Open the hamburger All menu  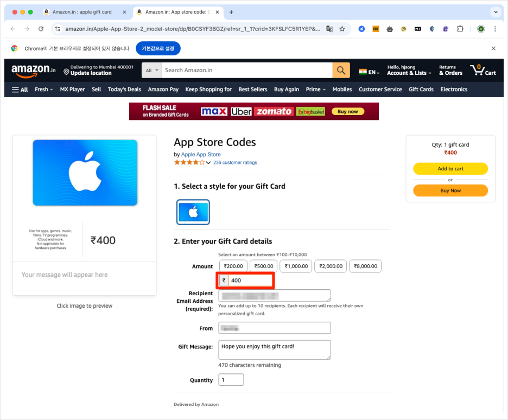(x=20, y=90)
